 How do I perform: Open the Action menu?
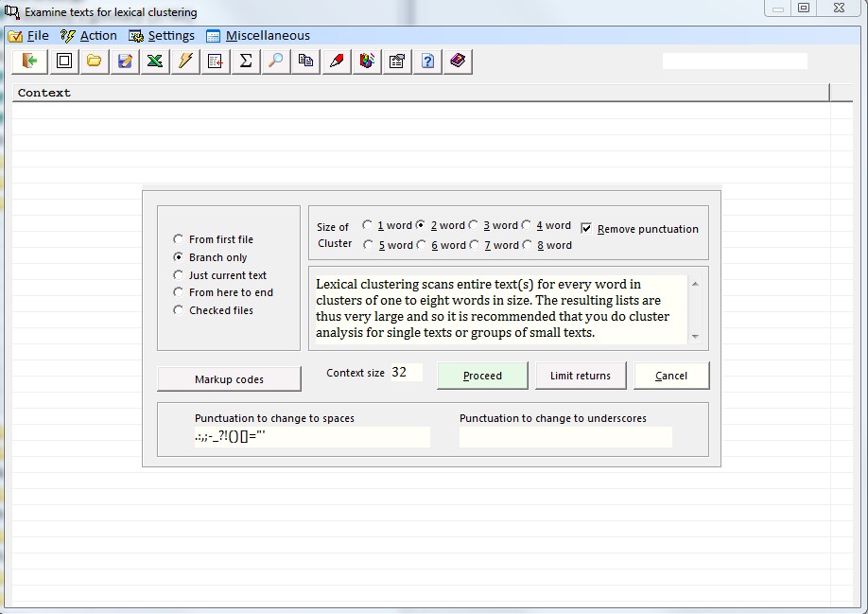point(89,36)
